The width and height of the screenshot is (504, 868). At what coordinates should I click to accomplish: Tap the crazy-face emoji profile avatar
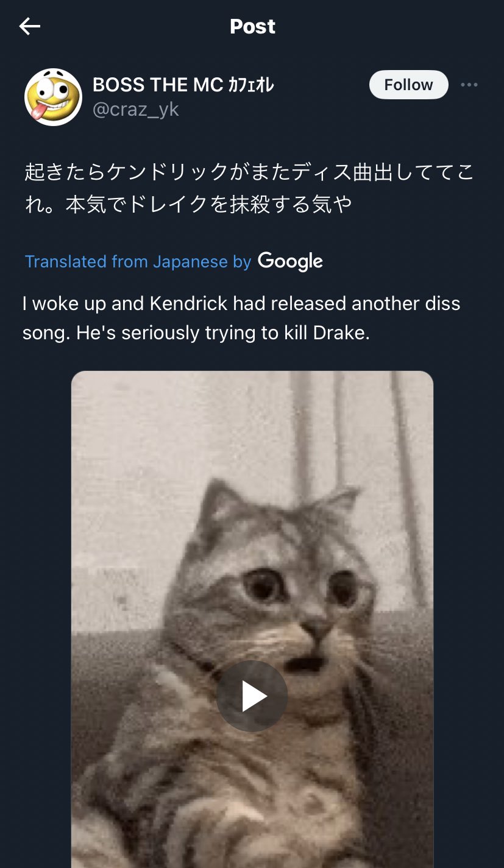coord(53,97)
